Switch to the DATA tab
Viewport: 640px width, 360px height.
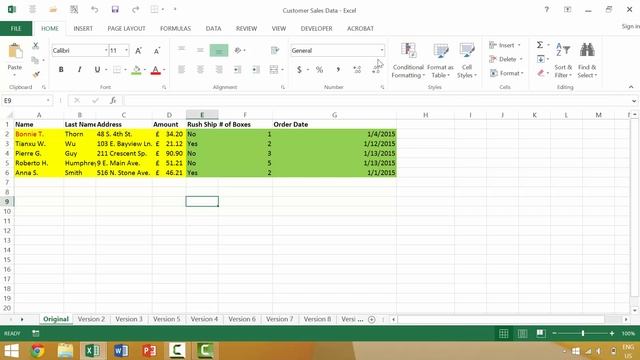click(213, 29)
